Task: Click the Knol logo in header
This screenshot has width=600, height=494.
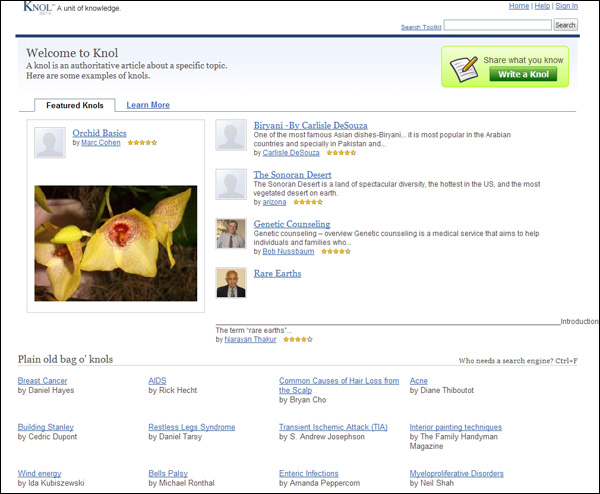Action: click(37, 8)
